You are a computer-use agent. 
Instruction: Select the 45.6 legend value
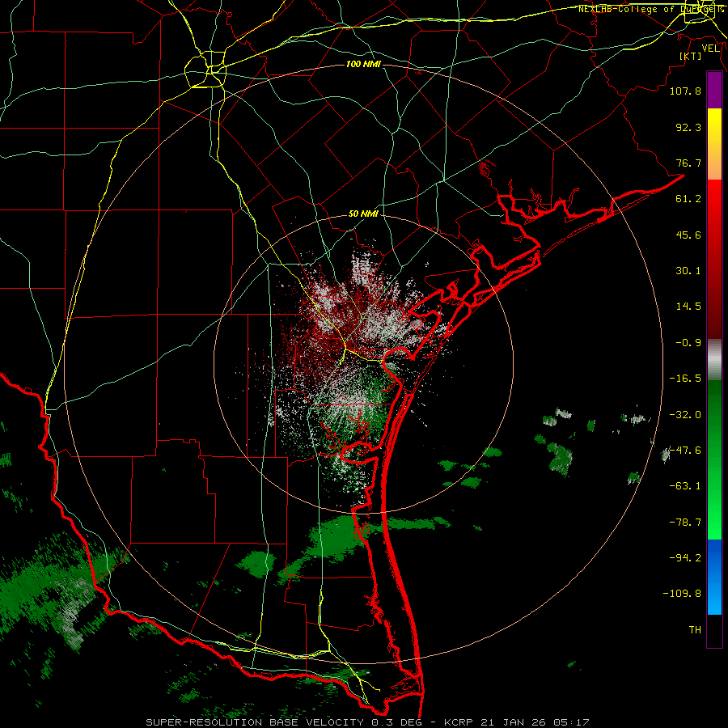(688, 235)
